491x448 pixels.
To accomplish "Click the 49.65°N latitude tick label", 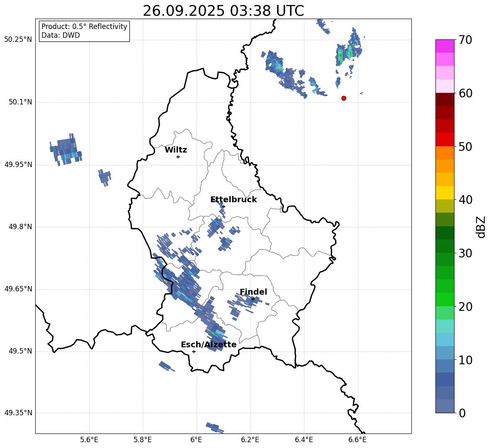I will (18, 289).
